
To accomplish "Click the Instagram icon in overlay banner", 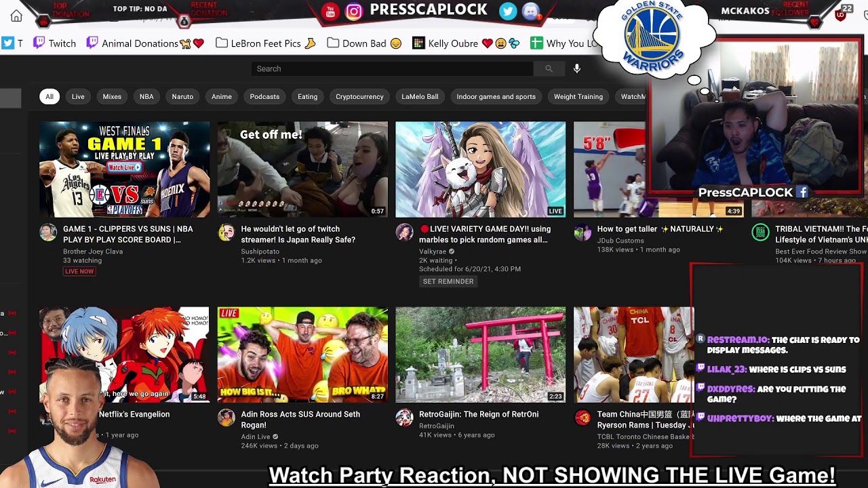I will pos(354,11).
